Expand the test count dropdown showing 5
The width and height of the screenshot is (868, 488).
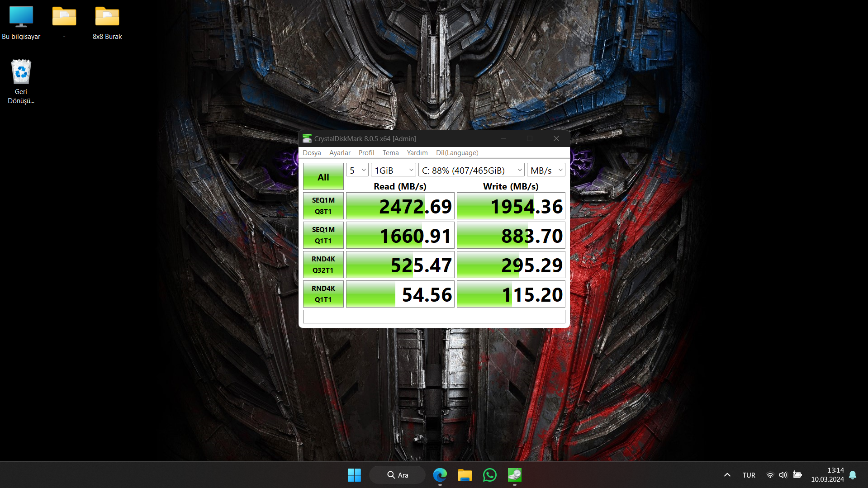coord(357,170)
